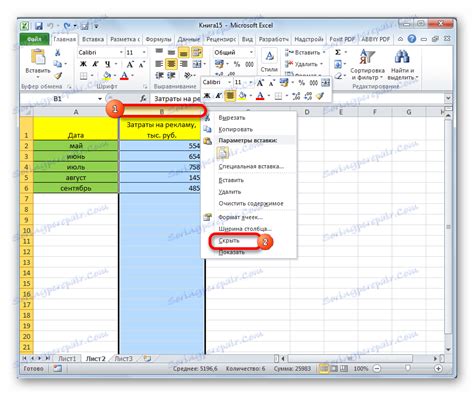Screen dimensions: 474x395
Task: Toggle bold Ж in mini toolbar
Action: pyautogui.click(x=207, y=96)
